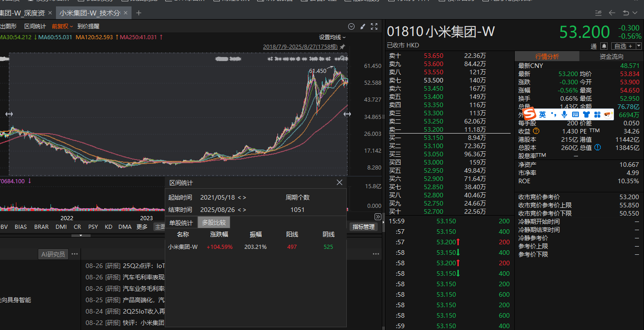Close the 小米集团-W_技术分析 tab
The image size is (644, 330).
pyautogui.click(x=127, y=13)
